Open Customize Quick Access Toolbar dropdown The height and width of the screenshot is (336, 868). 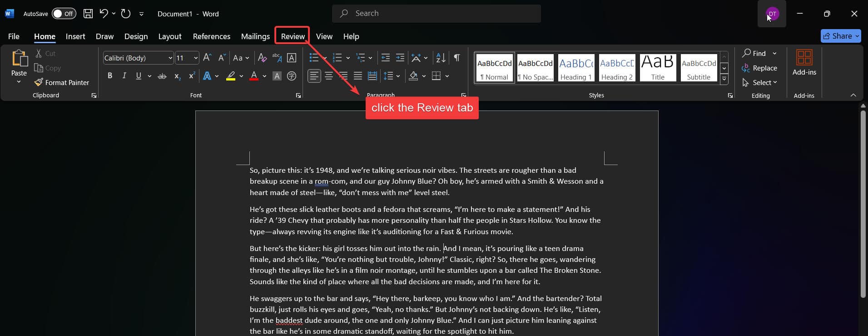point(141,14)
